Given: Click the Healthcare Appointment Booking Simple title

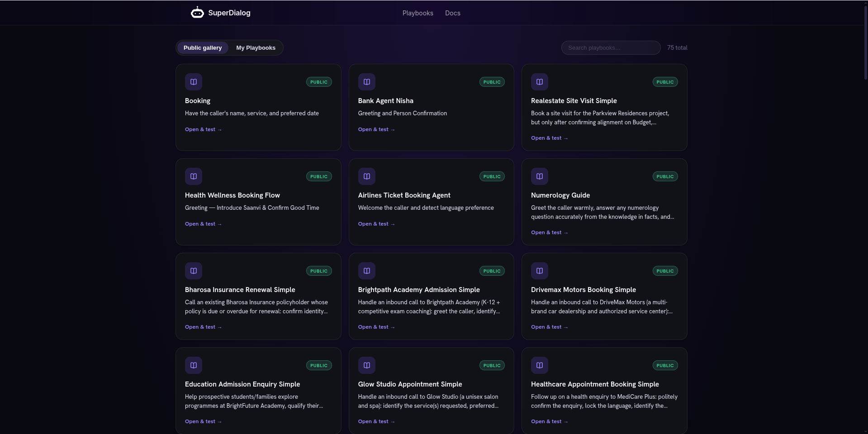Looking at the screenshot, I should click(595, 384).
